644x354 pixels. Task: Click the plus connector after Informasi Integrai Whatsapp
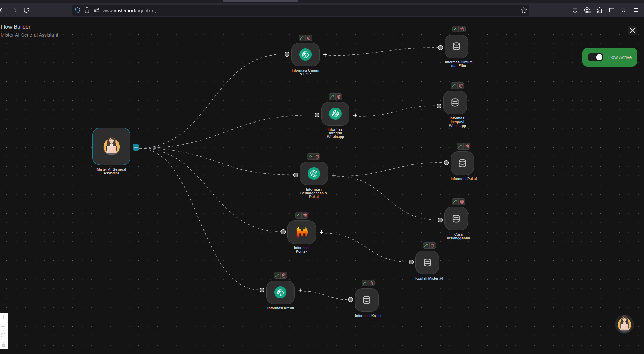coord(355,115)
